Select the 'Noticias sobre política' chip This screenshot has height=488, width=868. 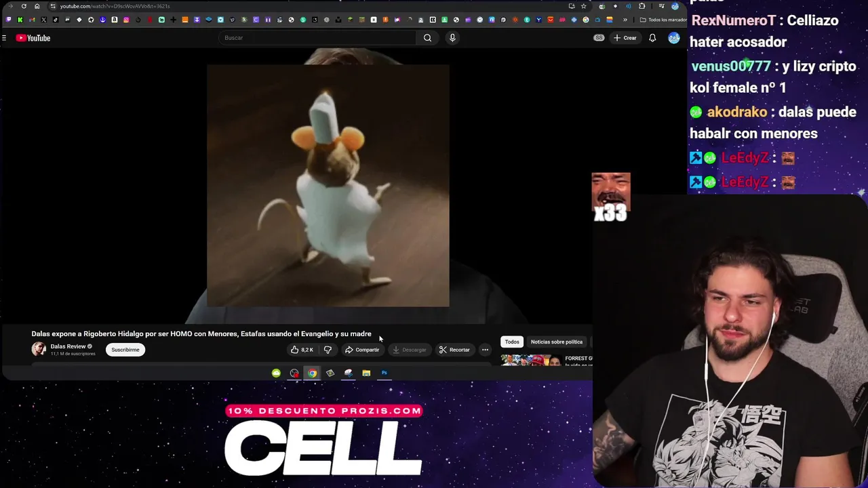coord(557,342)
